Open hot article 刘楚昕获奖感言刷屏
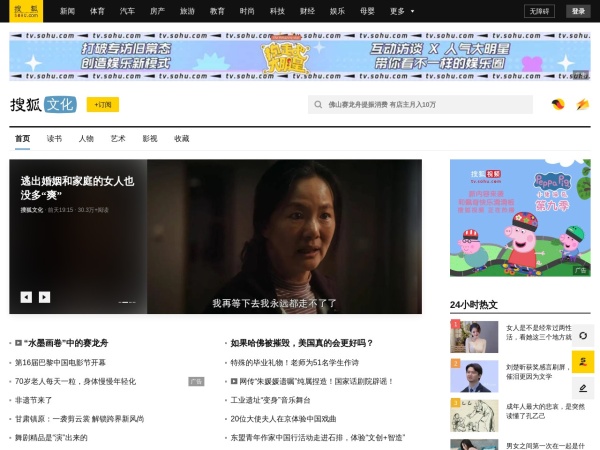600x450 pixels. [538, 372]
